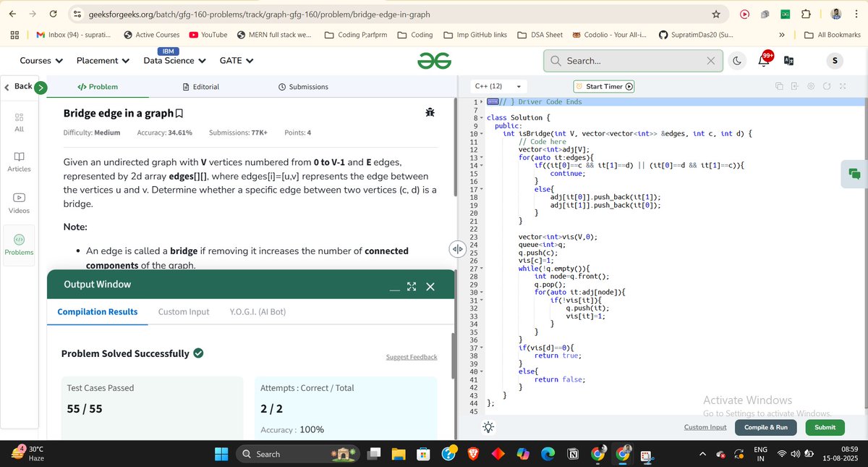Open Videos in sidebar
The height and width of the screenshot is (467, 868).
click(x=20, y=203)
